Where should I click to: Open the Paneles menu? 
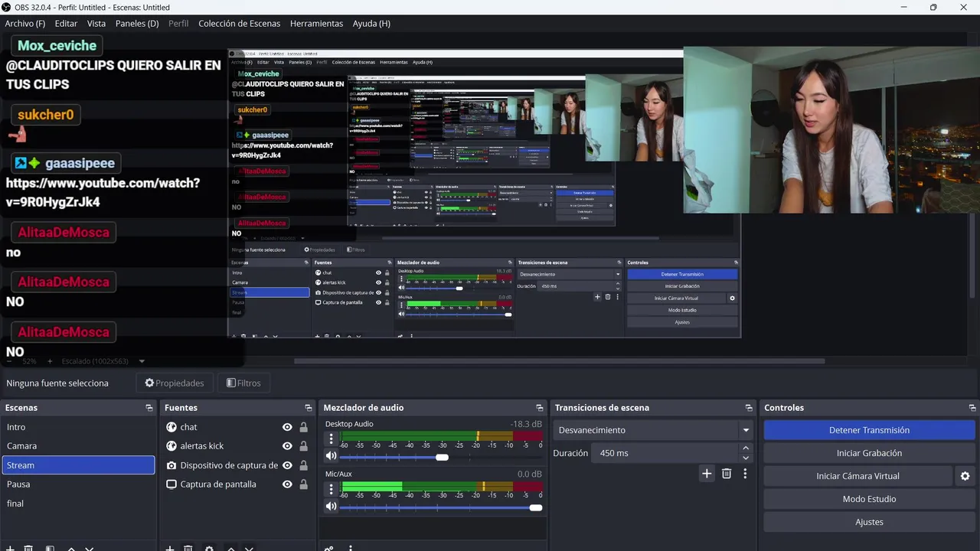(x=137, y=24)
